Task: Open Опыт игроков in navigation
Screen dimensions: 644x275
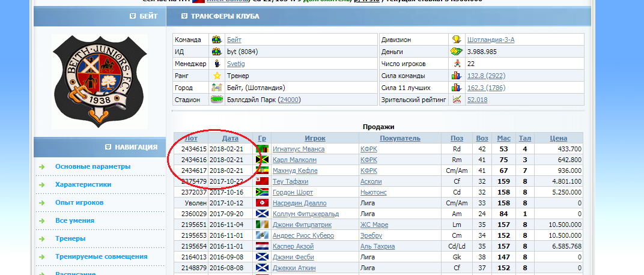Action: pos(79,202)
